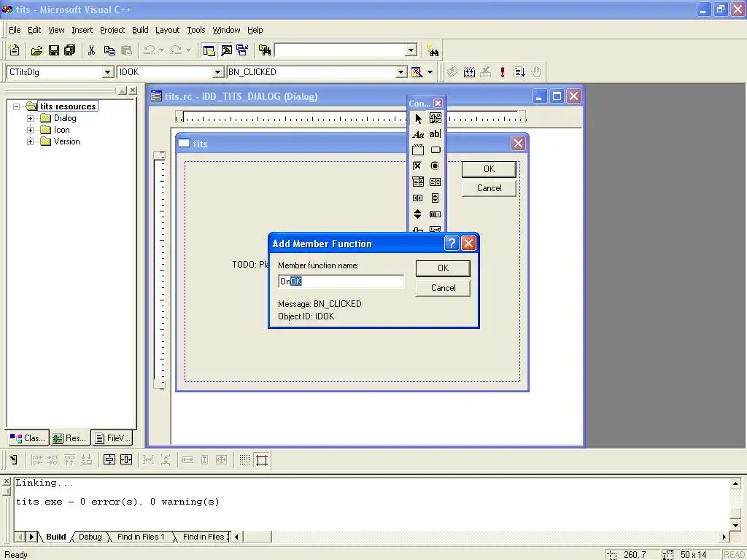Select the Horizontal Scroll Bar control tool
Screen dimensions: 747x560
coord(418,198)
